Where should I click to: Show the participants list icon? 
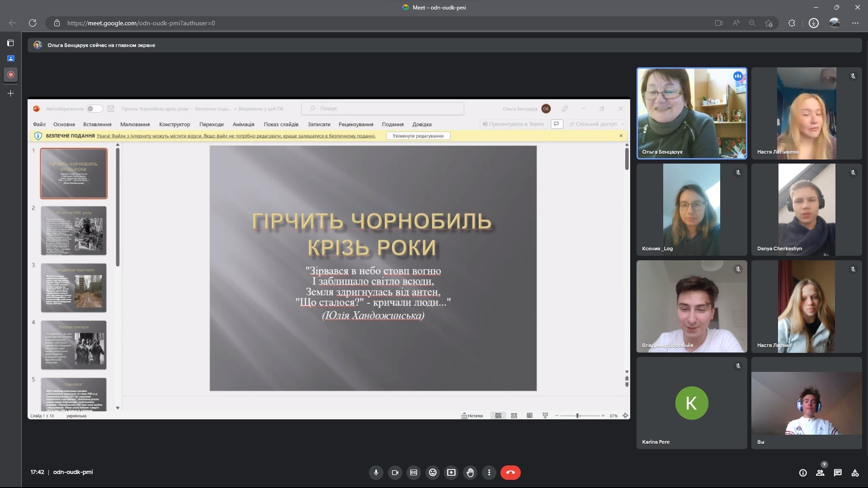click(820, 473)
